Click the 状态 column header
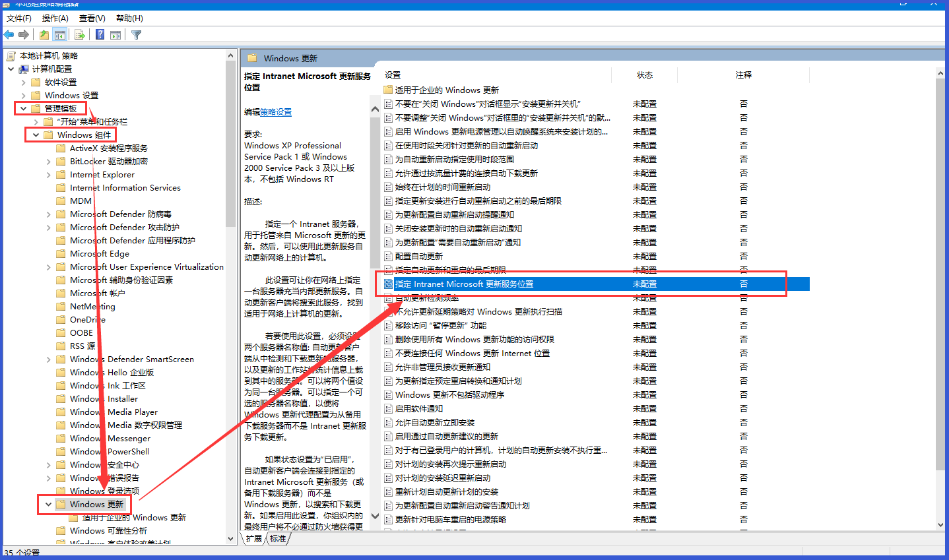949x560 pixels. pyautogui.click(x=644, y=75)
